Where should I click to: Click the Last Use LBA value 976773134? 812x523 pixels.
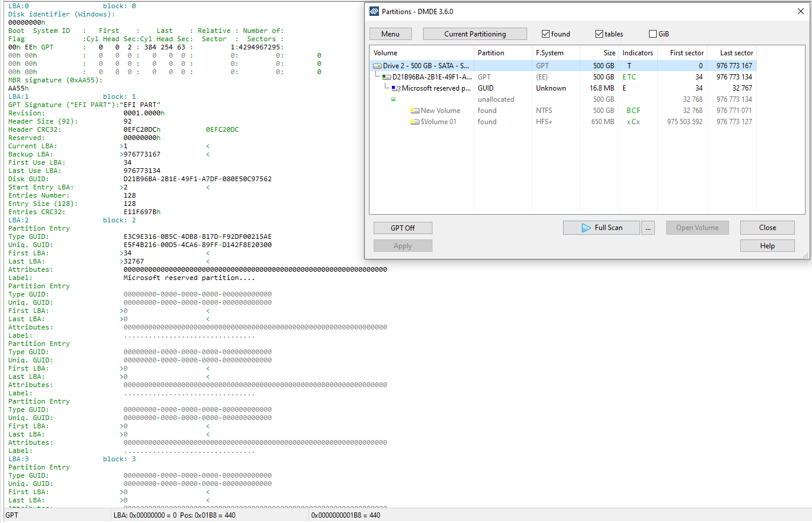coord(142,171)
